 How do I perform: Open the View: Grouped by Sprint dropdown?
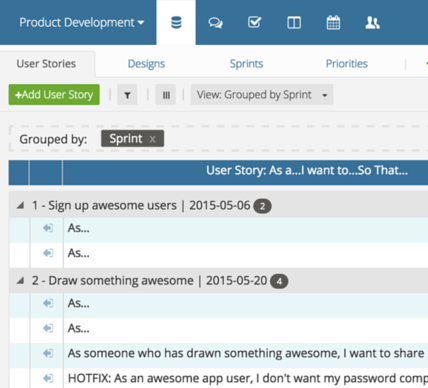(x=262, y=95)
